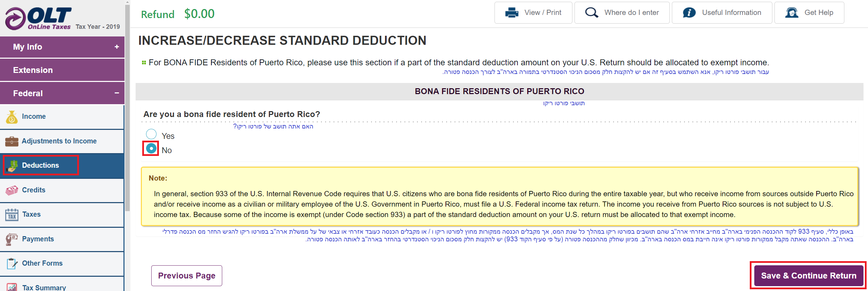Click the TAX calendar Taxes icon
868x291 pixels.
12,215
